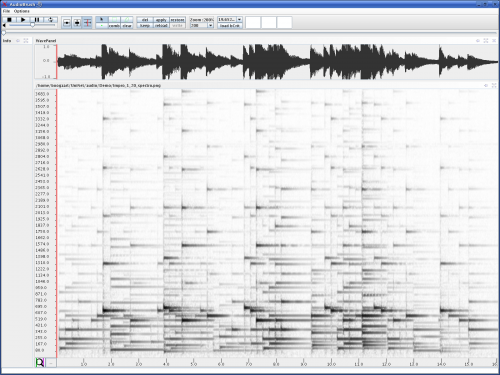Adjust the volume slider handle

tap(32, 25)
